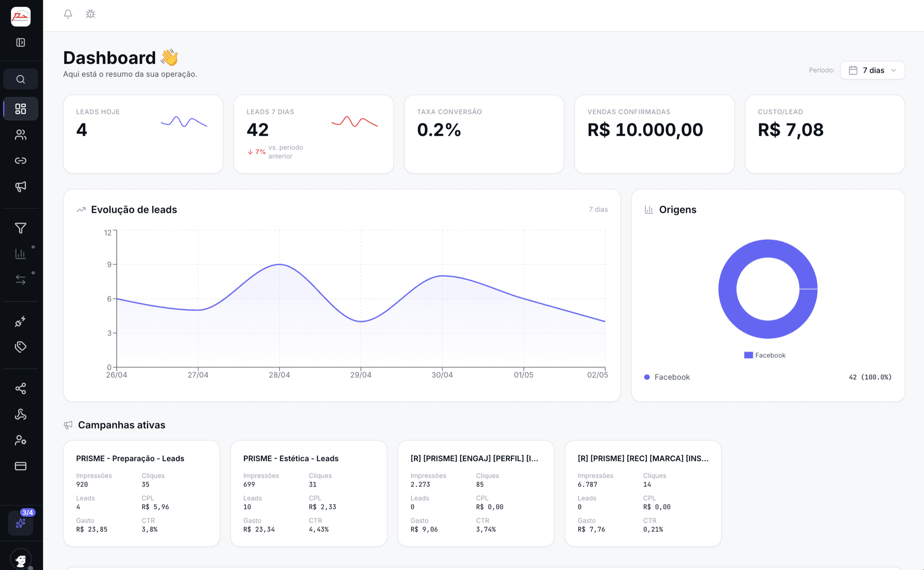Screen dimensions: 924x570
Task: Open the user settings gear icon
Action: click(x=21, y=440)
